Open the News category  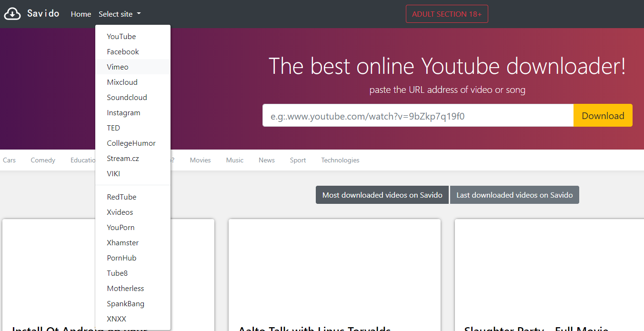coord(267,160)
